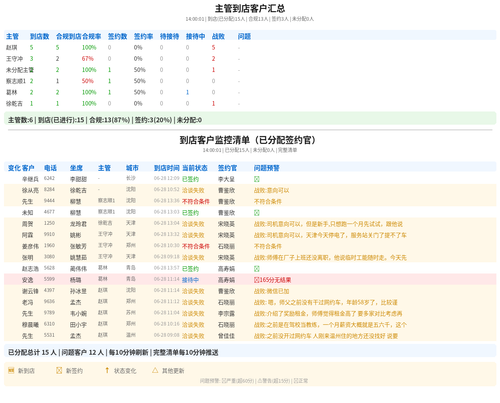Click arrival time 06-28 09:18
This screenshot has width=500, height=403.
tap(167, 257)
